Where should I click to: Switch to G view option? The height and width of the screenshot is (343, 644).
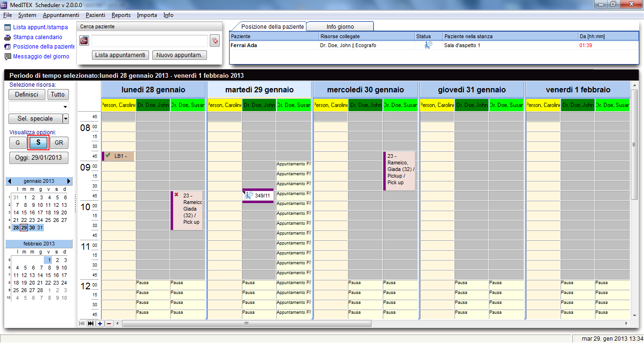click(18, 143)
